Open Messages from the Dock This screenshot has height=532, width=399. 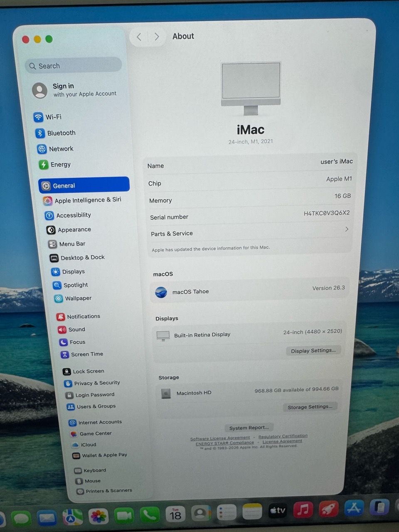(x=22, y=518)
